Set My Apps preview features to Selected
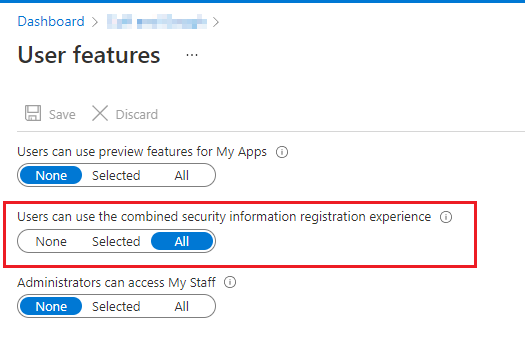The width and height of the screenshot is (525, 363). coord(116,175)
